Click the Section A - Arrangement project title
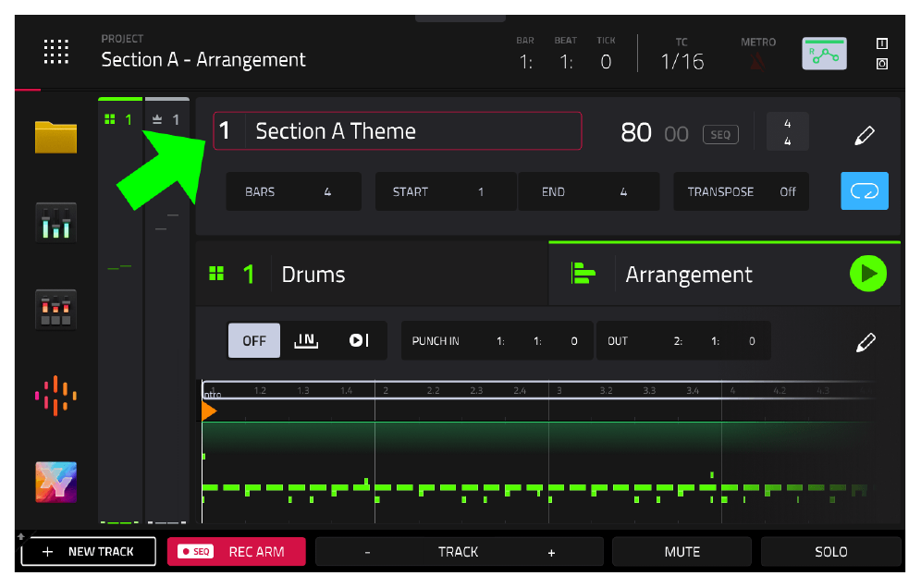Image resolution: width=921 pixels, height=588 pixels. [203, 59]
